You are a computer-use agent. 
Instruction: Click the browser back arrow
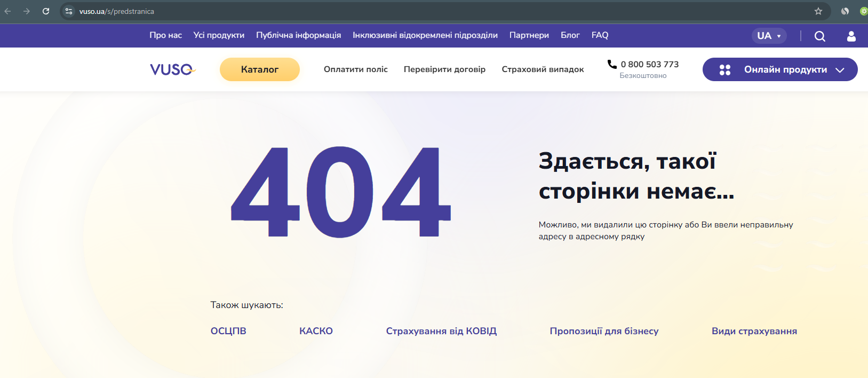click(7, 11)
